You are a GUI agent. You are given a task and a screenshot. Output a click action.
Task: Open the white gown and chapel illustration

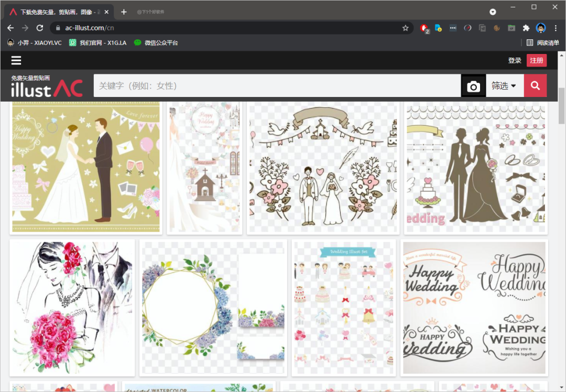tap(204, 167)
